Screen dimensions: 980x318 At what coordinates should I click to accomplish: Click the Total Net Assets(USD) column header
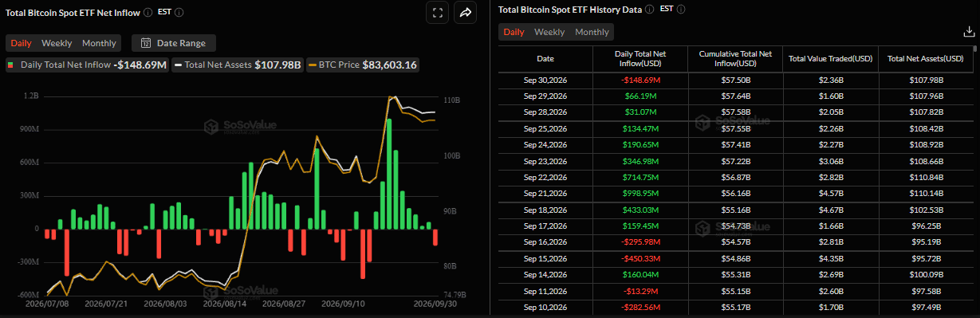coord(926,59)
